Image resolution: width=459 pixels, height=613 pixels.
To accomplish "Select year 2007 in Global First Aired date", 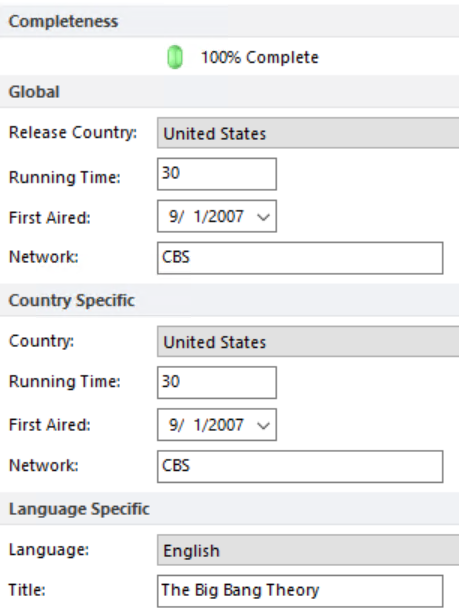I will coord(228,216).
